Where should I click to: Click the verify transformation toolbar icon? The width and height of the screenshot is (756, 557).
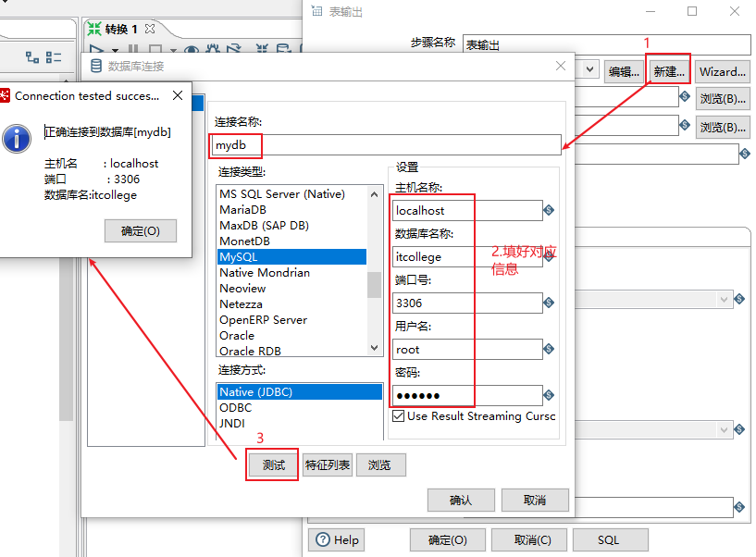(261, 50)
